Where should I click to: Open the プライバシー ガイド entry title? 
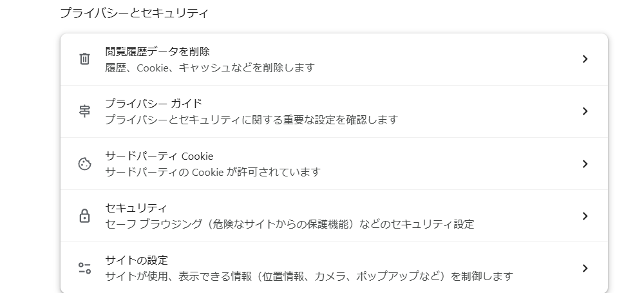(154, 103)
